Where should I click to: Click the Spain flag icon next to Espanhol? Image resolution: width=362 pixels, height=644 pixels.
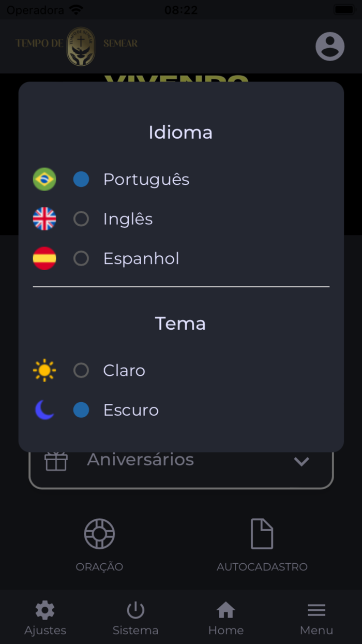click(x=44, y=258)
